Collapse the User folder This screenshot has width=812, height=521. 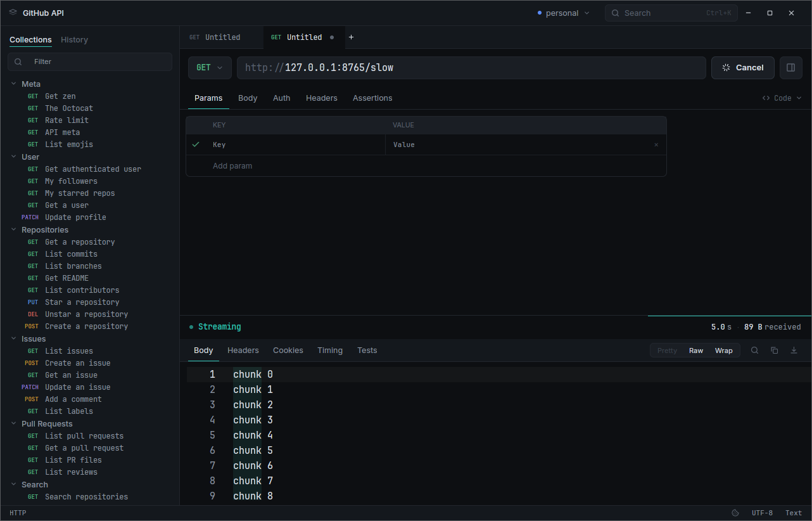click(25, 157)
